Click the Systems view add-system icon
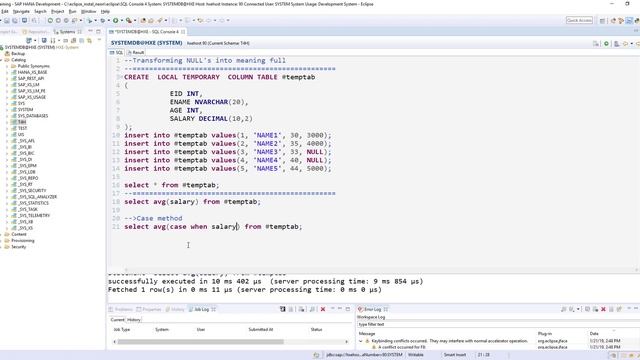Screen dimensions: 640x360 click(x=29, y=40)
